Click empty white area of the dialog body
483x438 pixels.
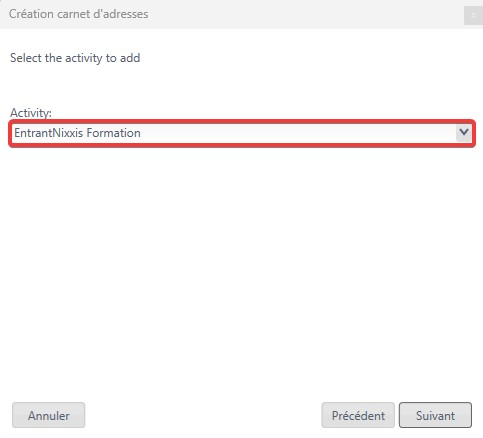241,267
